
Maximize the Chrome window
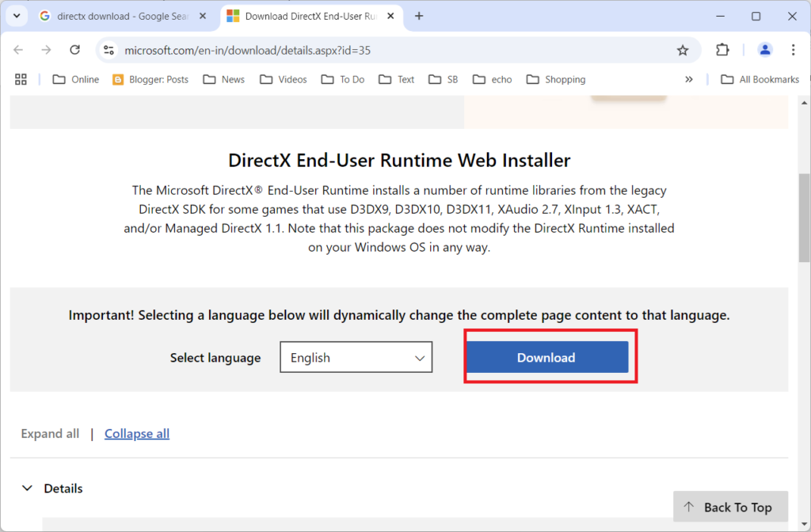(x=756, y=17)
